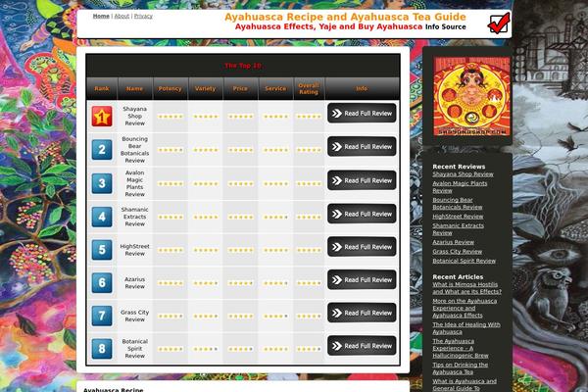Click Botanical Spirit overall star rating
This screenshot has width=588, height=392.
[x=309, y=349]
